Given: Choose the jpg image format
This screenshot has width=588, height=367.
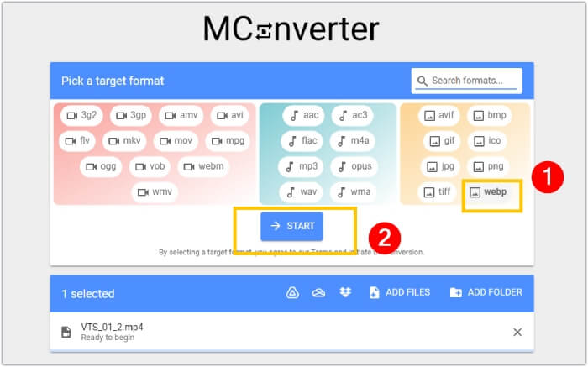Looking at the screenshot, I should click(441, 166).
